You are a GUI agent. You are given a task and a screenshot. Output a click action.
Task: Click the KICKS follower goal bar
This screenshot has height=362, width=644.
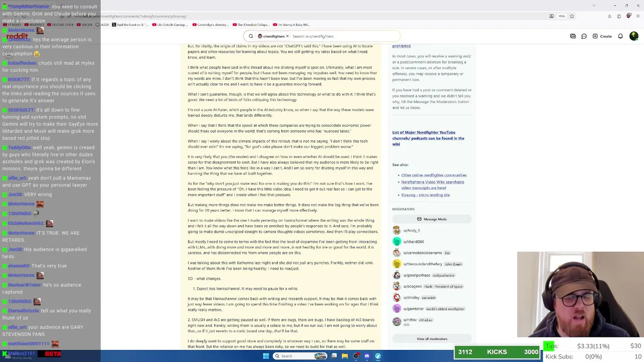tap(497, 352)
